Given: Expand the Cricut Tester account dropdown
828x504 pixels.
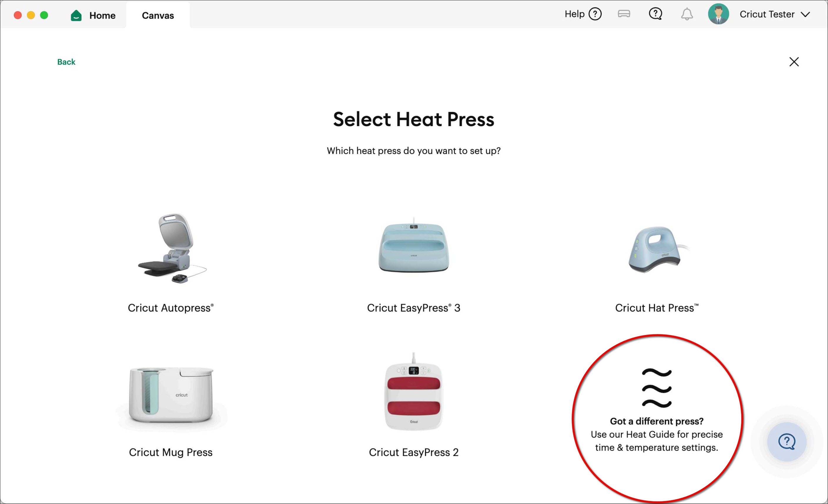Looking at the screenshot, I should (x=806, y=14).
